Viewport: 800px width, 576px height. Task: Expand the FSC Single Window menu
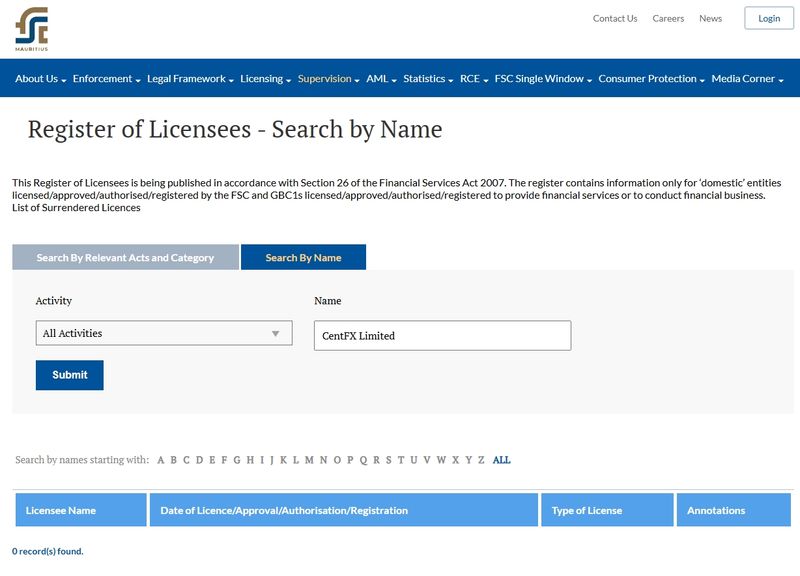point(543,79)
